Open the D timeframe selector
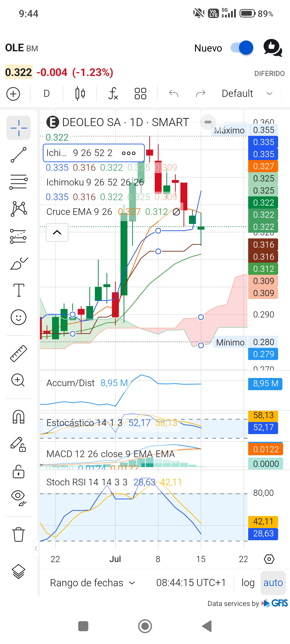Viewport: 290px width, 644px height. coord(47,94)
